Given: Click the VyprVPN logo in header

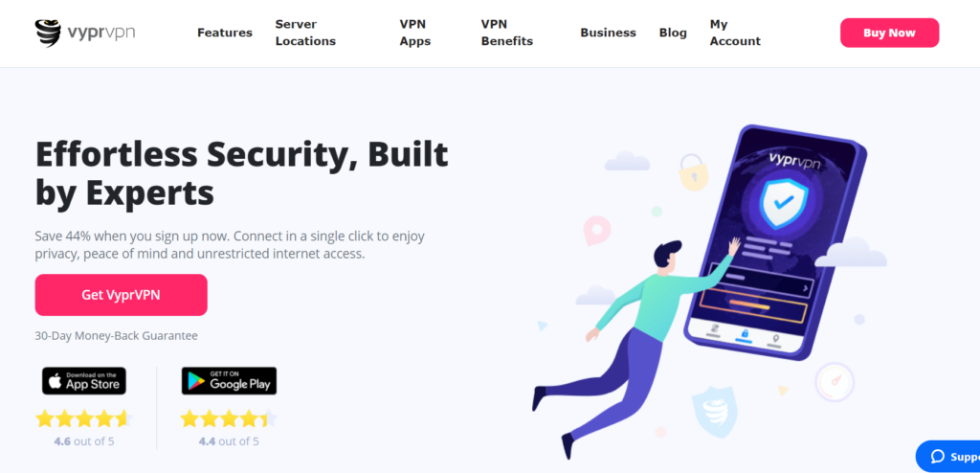Looking at the screenshot, I should coord(84,33).
